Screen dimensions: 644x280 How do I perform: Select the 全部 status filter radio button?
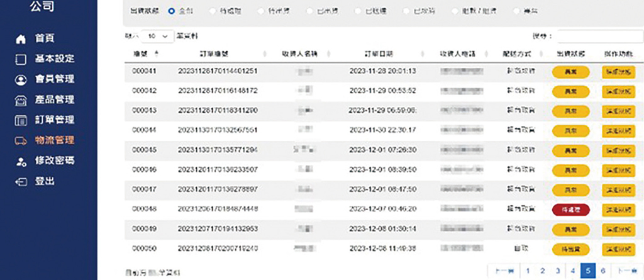click(171, 11)
